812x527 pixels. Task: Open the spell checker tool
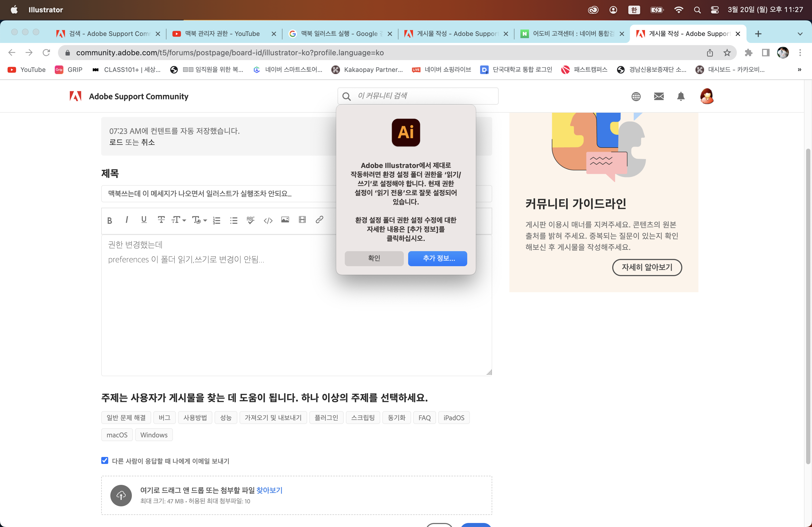[x=251, y=220]
